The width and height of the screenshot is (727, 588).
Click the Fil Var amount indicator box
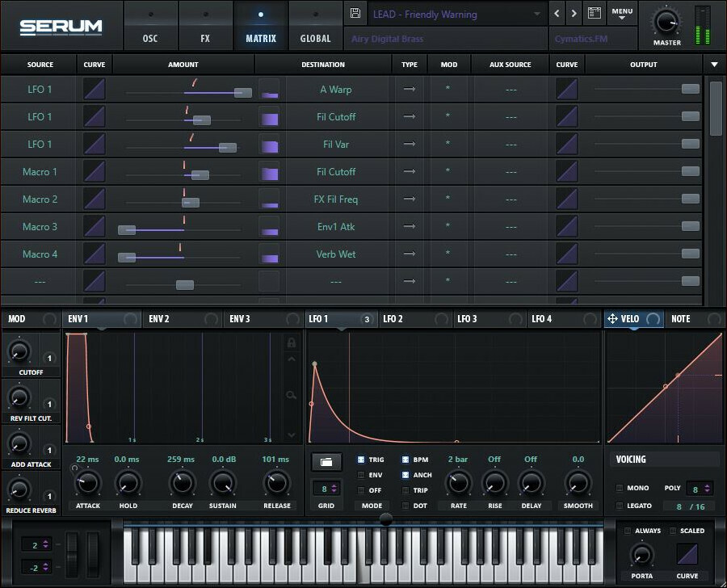point(269,145)
